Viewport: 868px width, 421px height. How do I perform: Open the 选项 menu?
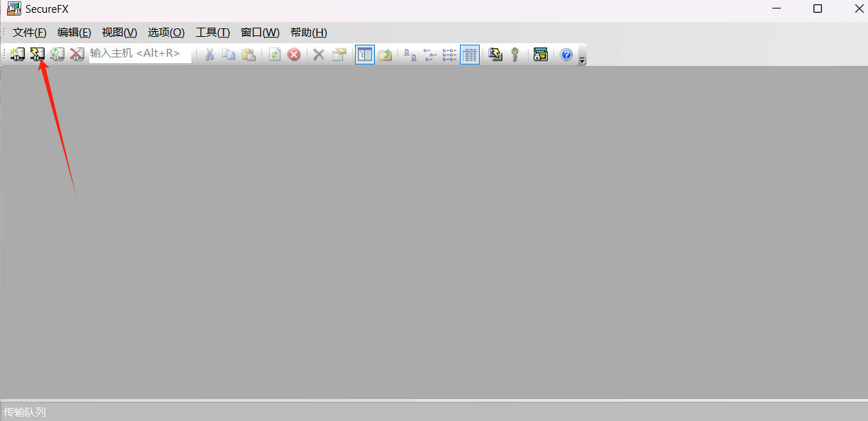click(x=165, y=32)
